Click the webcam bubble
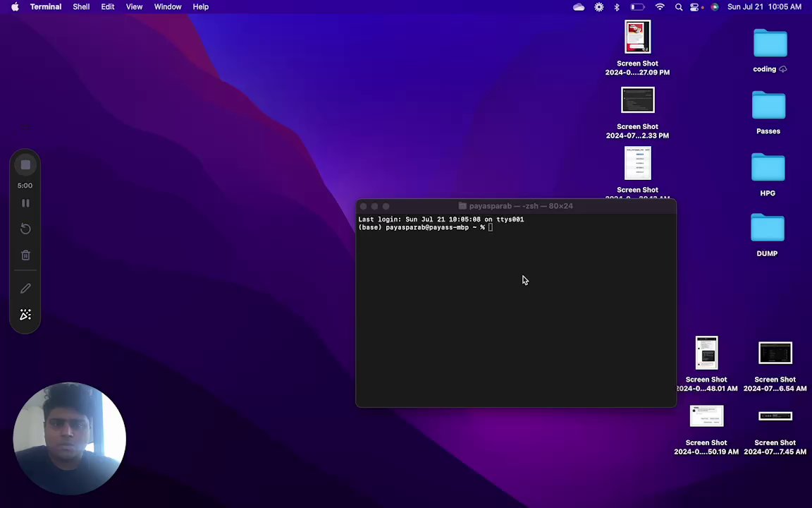Viewport: 812px width, 508px height. 69,439
